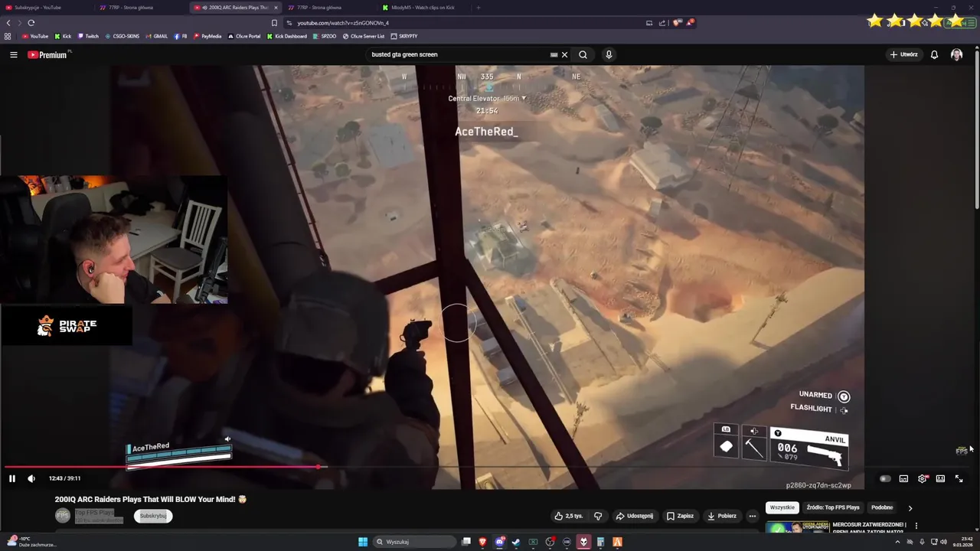Subscribe with the Subskrybuj button
The height and width of the screenshot is (551, 980).
pos(153,516)
